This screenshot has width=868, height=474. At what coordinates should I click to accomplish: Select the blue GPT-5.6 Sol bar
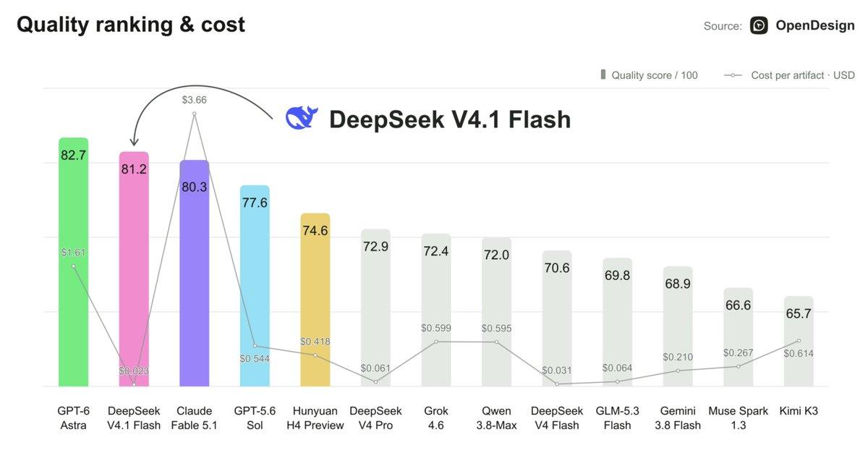255,286
